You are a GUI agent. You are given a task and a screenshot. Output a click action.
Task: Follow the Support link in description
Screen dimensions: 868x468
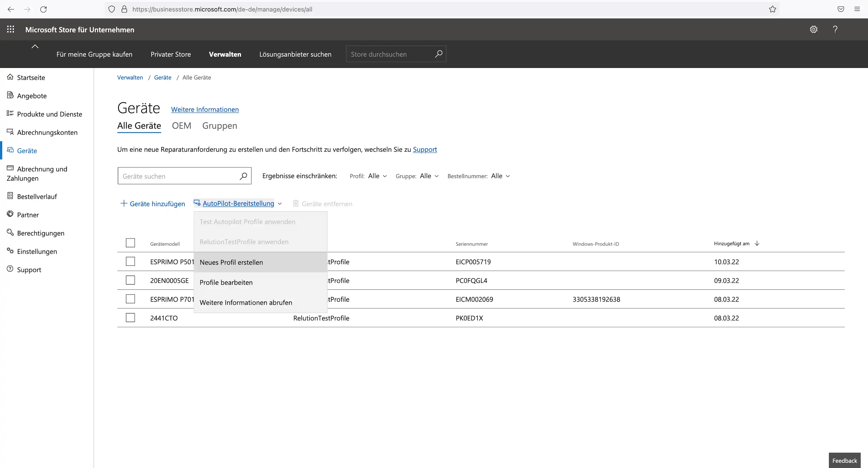(x=425, y=149)
